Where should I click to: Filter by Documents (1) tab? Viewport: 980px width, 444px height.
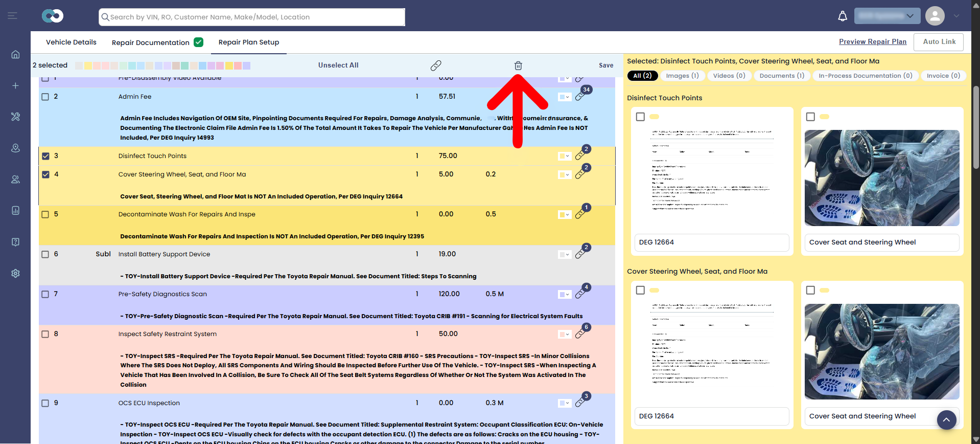[782, 76]
